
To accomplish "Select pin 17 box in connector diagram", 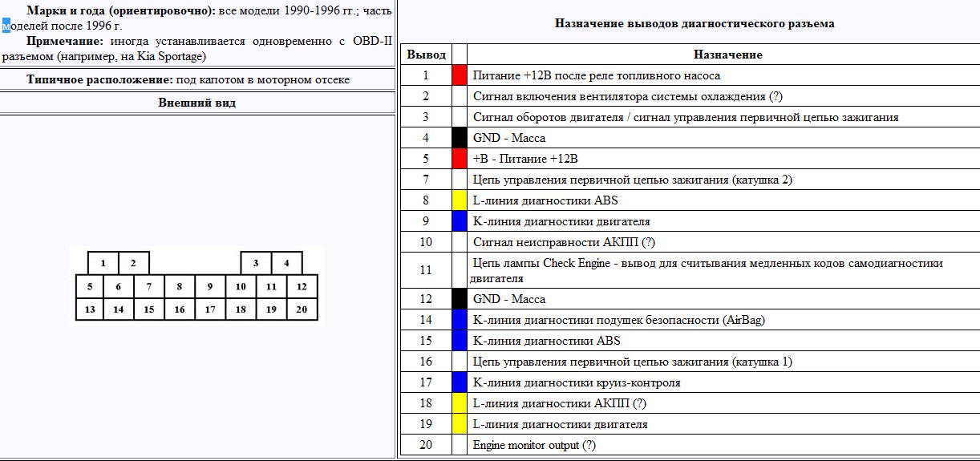I will 209,309.
